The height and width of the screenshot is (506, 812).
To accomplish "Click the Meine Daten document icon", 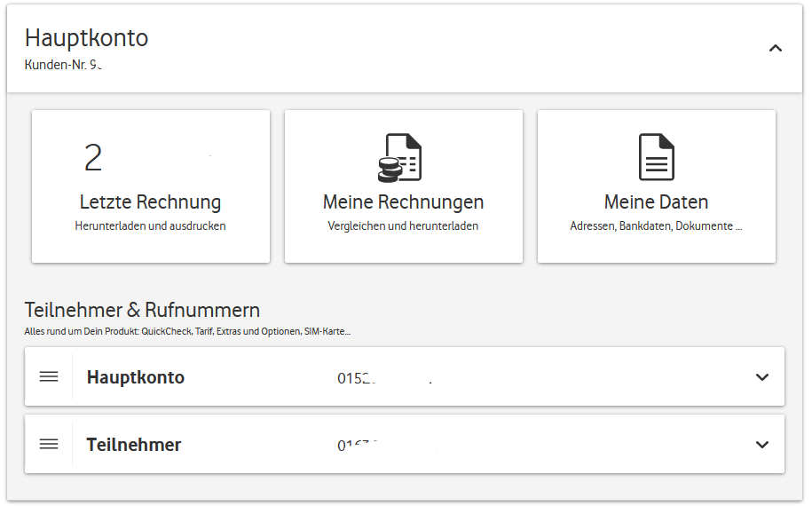I will point(657,158).
